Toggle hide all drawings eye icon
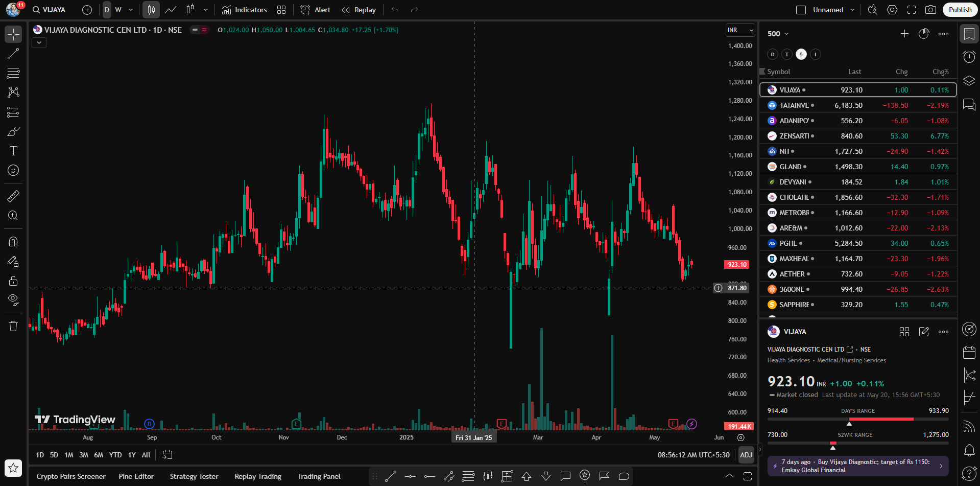Viewport: 980px width, 486px height. [x=13, y=300]
